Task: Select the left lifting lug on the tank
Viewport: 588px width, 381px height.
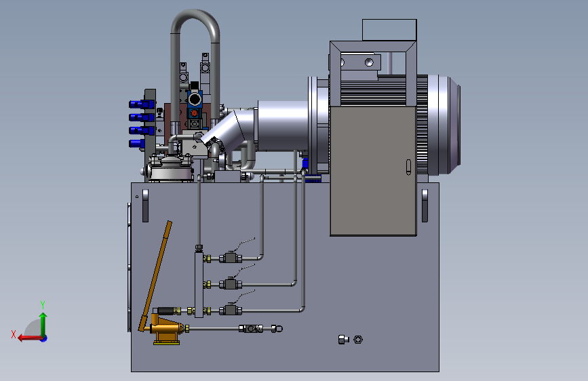Action: (146, 205)
